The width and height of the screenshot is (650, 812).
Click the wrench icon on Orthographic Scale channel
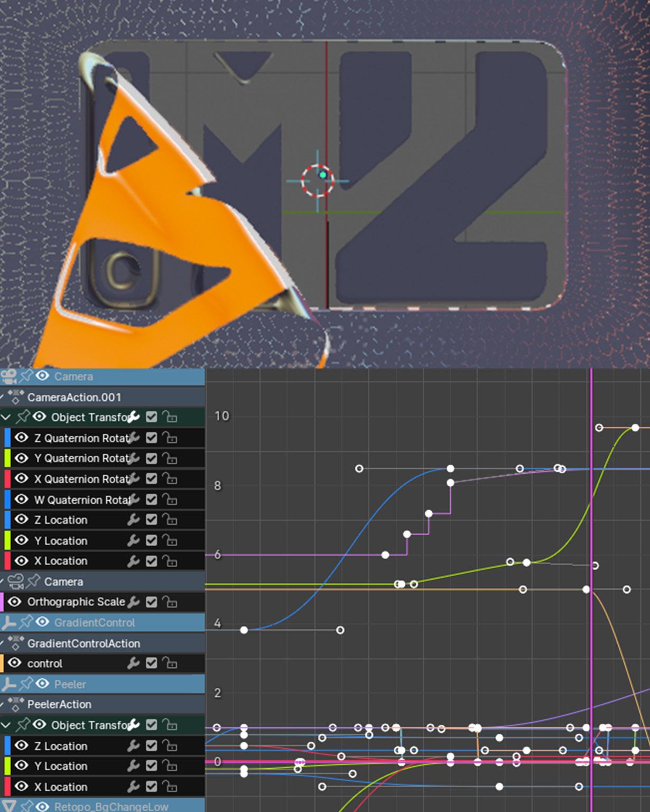click(x=133, y=602)
